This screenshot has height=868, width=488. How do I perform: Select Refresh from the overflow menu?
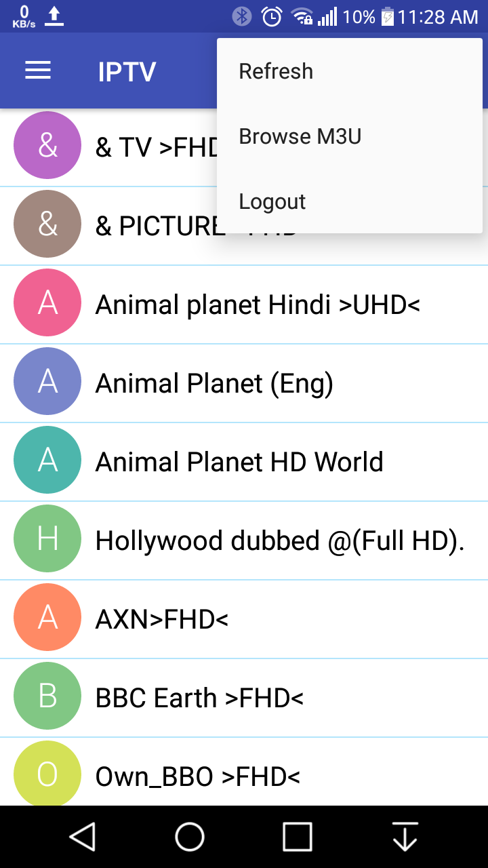point(350,71)
